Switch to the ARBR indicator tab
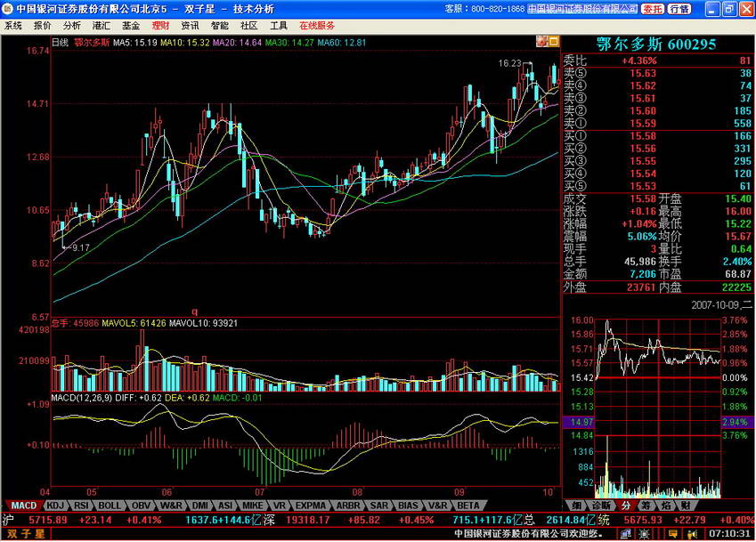 point(347,506)
